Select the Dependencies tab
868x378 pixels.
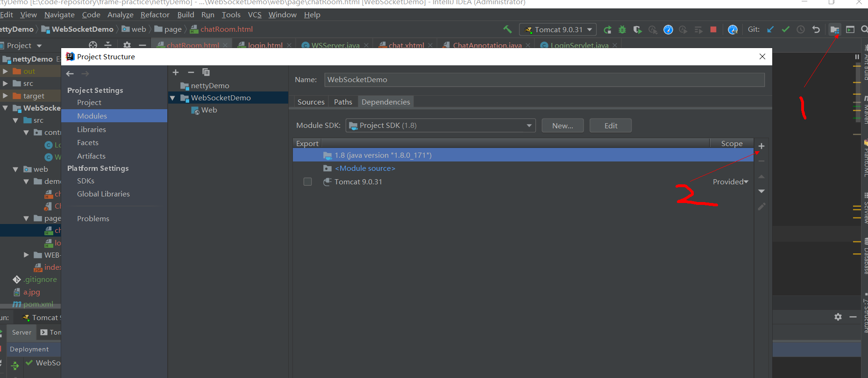click(386, 102)
